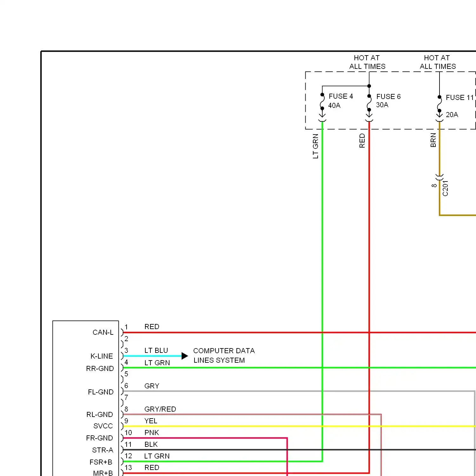The height and width of the screenshot is (476, 476).
Task: Click the FSR+B terminal label
Action: coord(101,462)
